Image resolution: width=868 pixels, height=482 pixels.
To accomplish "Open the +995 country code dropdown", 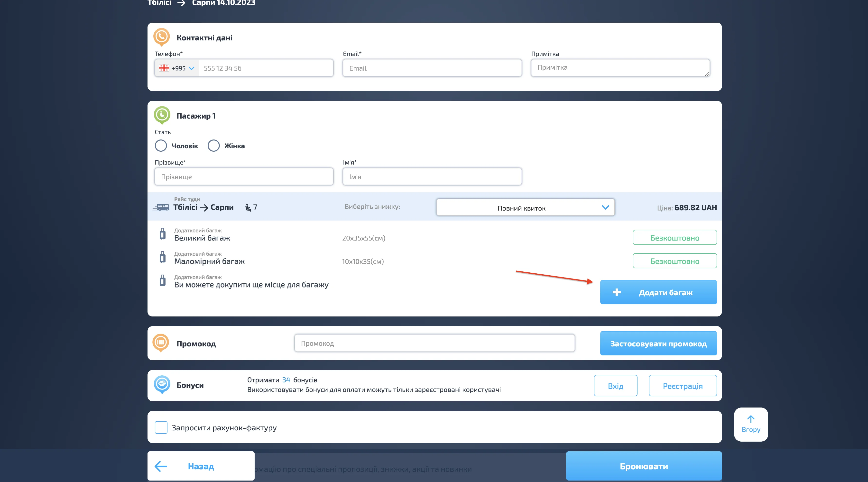I will 177,68.
